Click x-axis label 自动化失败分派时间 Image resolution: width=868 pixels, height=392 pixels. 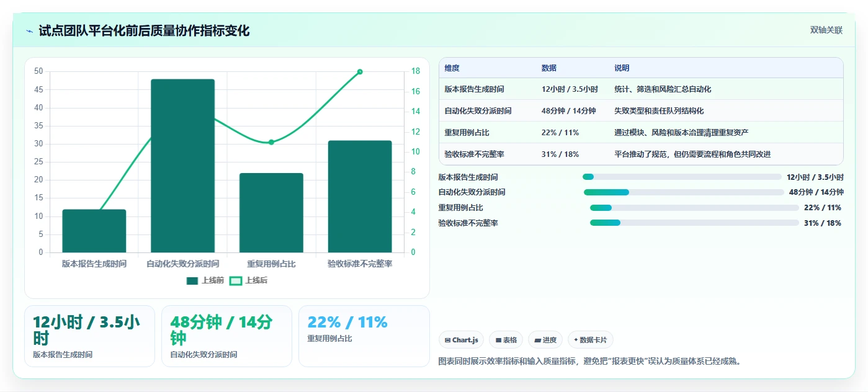[182, 264]
